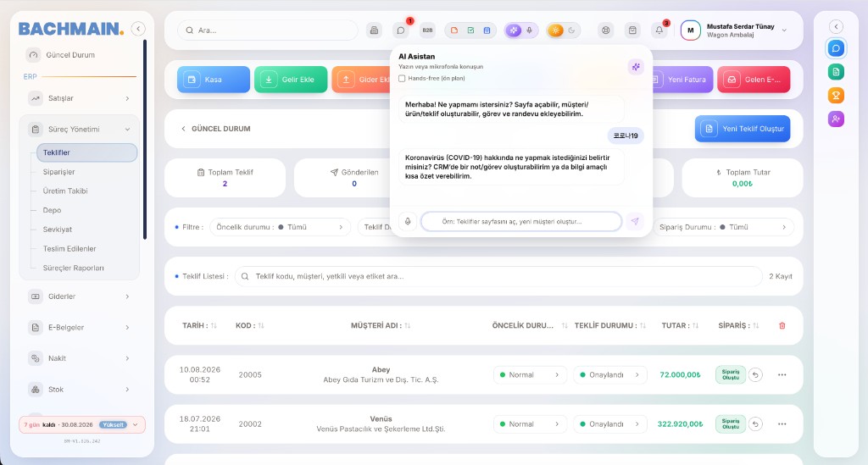Open the orange trophy icon in right sidebar

(x=836, y=96)
